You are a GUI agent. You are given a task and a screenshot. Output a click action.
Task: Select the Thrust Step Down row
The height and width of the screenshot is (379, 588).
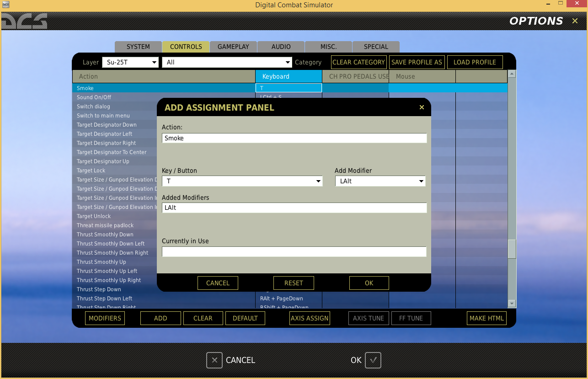(114, 289)
